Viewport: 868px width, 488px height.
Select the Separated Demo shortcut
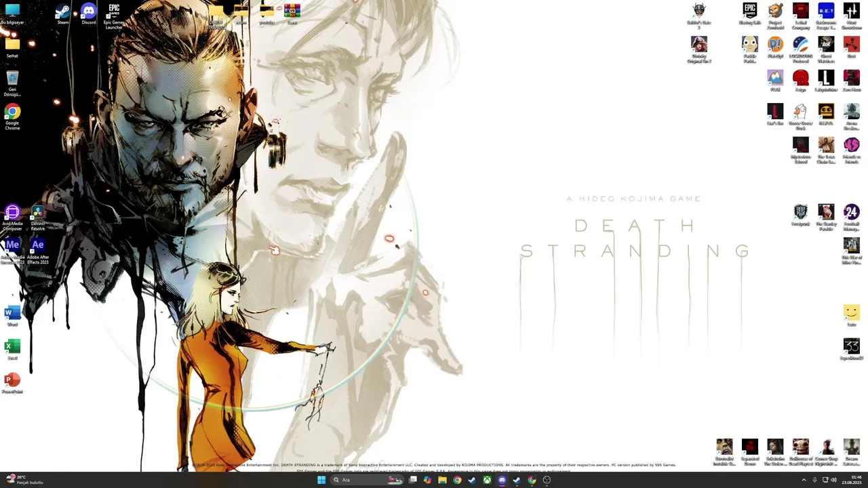coord(750,452)
